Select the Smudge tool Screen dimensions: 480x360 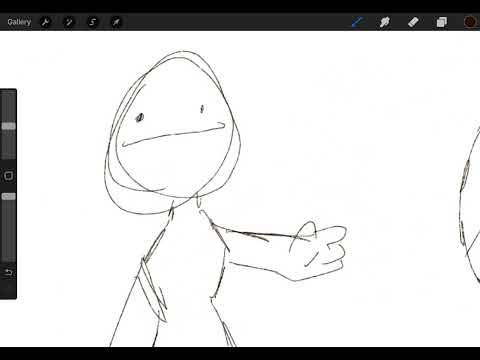(x=385, y=22)
